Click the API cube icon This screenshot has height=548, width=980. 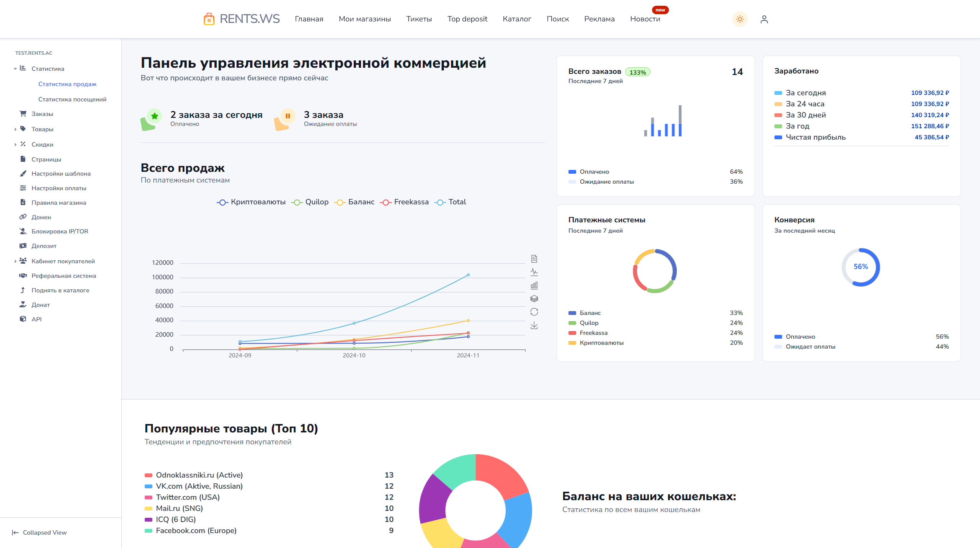tap(23, 319)
